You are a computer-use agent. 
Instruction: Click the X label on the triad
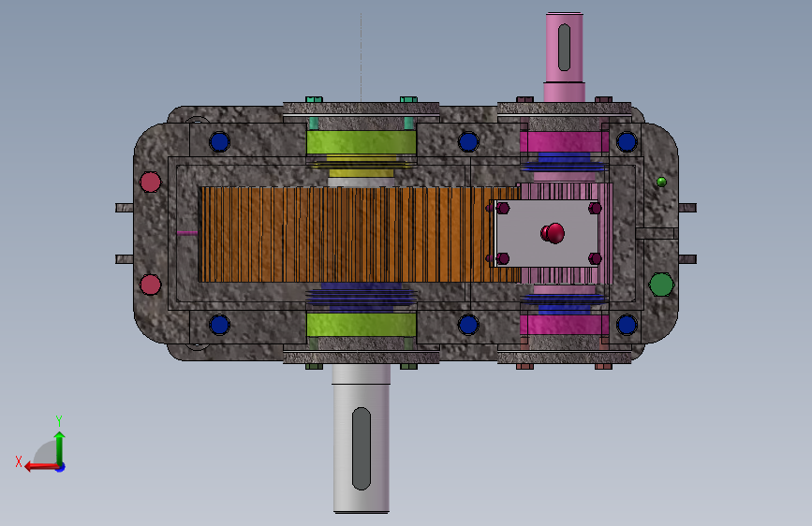click(19, 461)
